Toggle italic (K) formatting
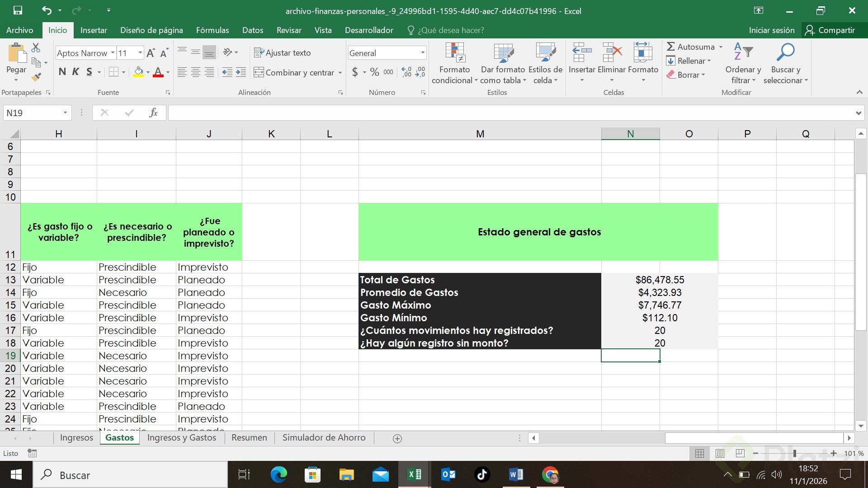Viewport: 868px width, 488px height. pos(76,72)
